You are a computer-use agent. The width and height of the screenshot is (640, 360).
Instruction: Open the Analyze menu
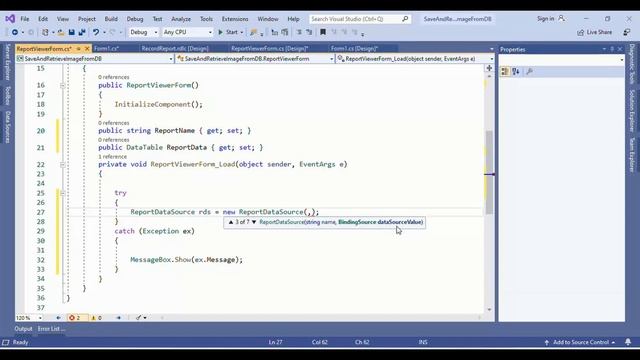181,19
